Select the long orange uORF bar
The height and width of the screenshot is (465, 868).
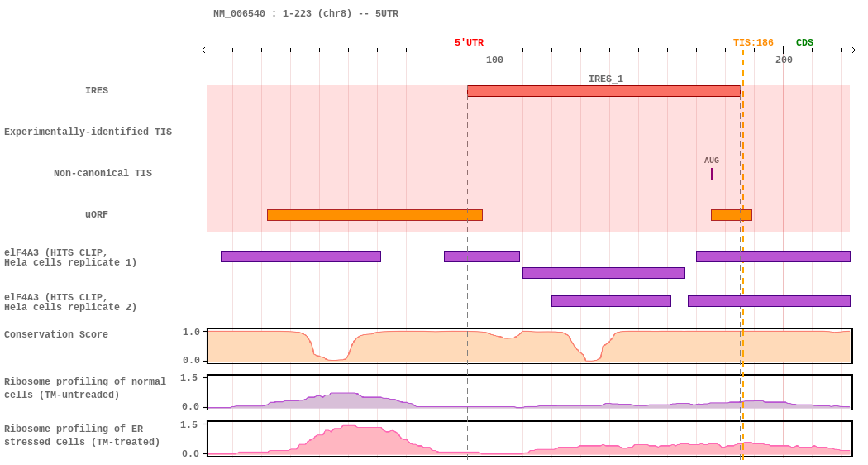374,215
